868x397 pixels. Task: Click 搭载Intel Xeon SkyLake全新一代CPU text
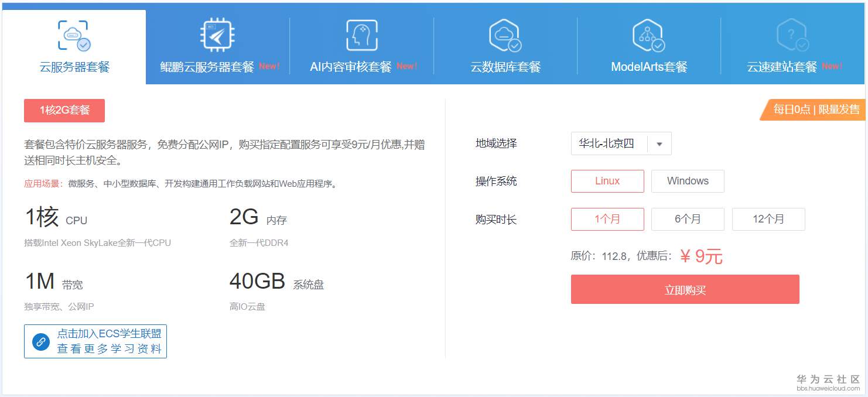(97, 243)
